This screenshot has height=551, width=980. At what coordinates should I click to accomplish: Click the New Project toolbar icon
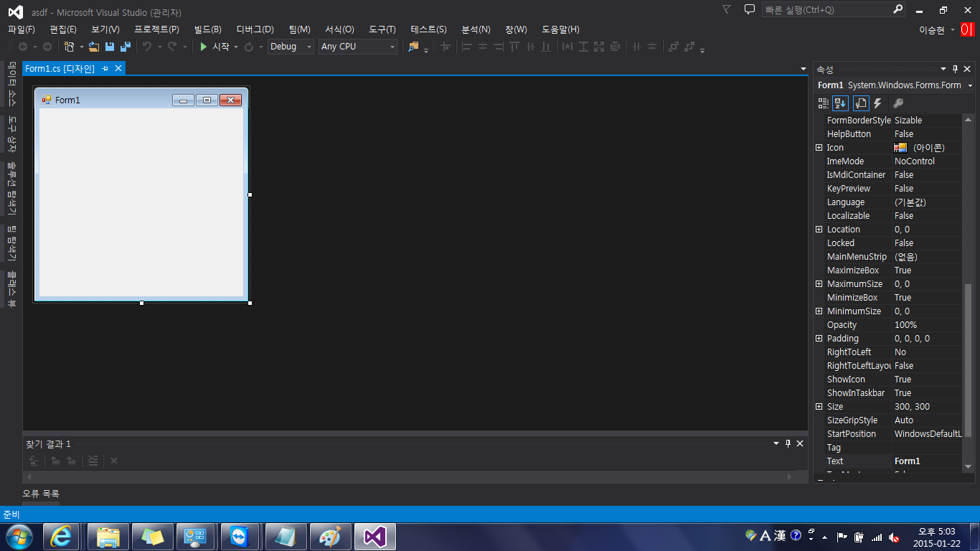tap(69, 47)
